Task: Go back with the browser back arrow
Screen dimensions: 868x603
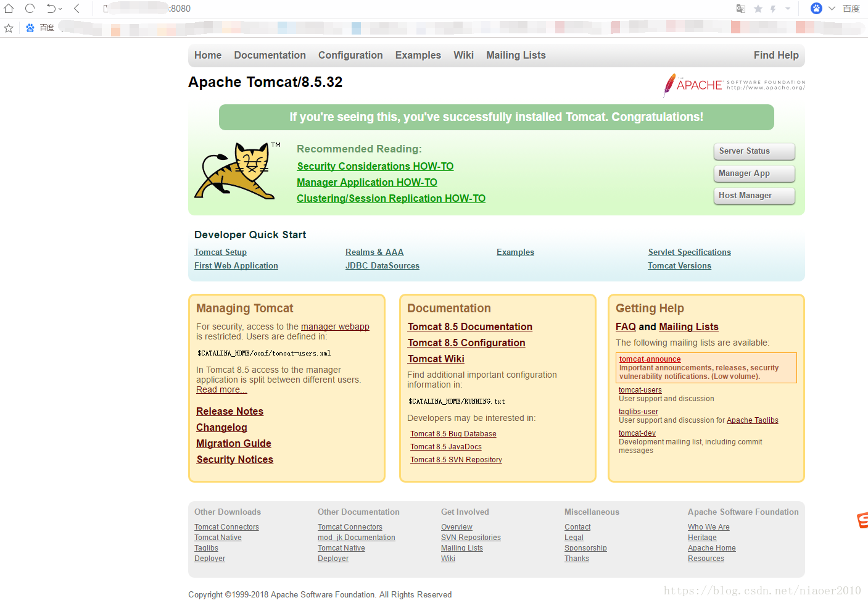Action: 76,9
